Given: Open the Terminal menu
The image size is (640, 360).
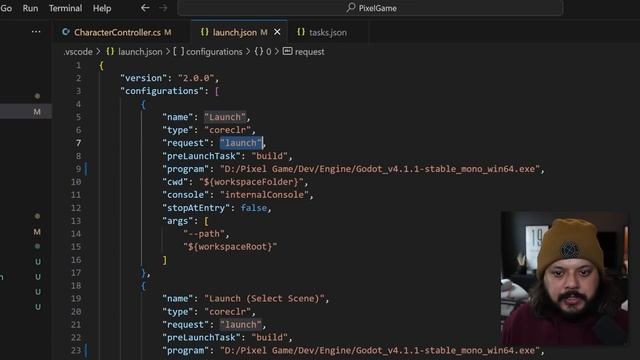Looking at the screenshot, I should [x=65, y=8].
